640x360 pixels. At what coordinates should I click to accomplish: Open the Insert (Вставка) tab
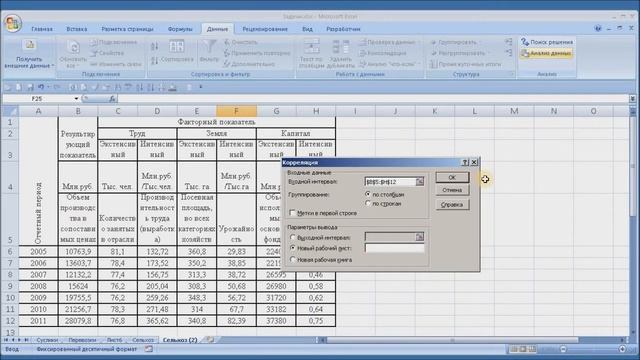[x=77, y=29]
